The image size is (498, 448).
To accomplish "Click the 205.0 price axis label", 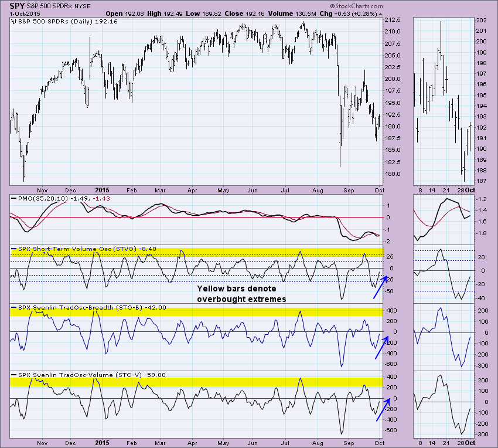I will point(393,55).
